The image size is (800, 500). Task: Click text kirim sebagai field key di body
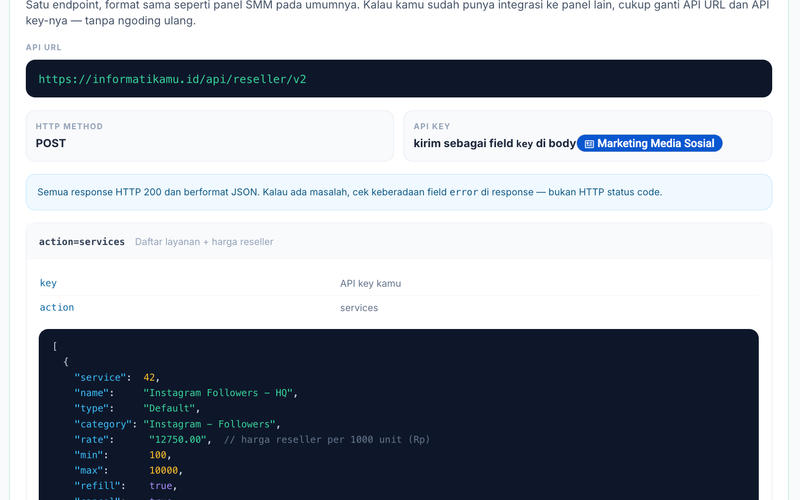click(494, 143)
